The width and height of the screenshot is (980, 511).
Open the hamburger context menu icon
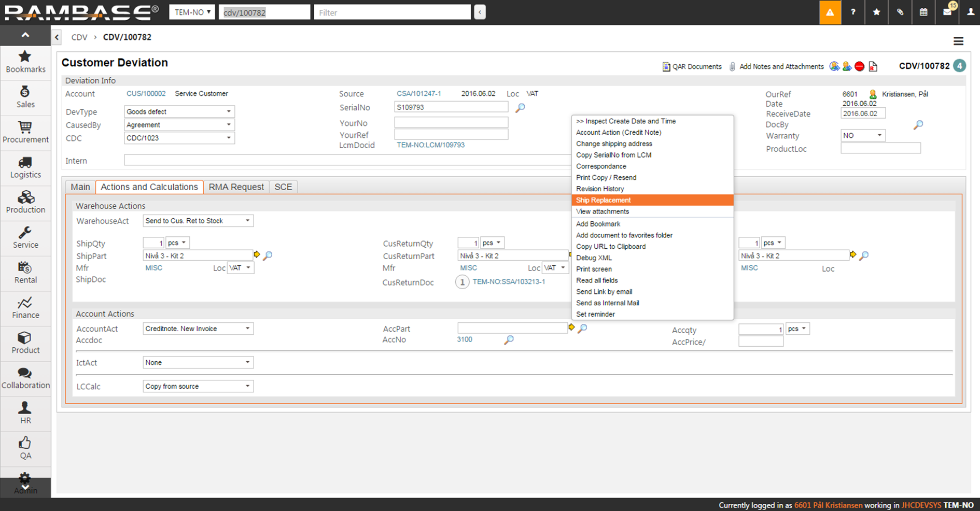[958, 41]
